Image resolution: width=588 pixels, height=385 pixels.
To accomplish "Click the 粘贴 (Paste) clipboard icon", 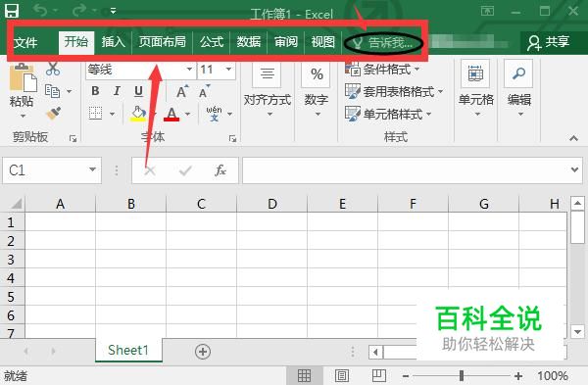I will (23, 77).
